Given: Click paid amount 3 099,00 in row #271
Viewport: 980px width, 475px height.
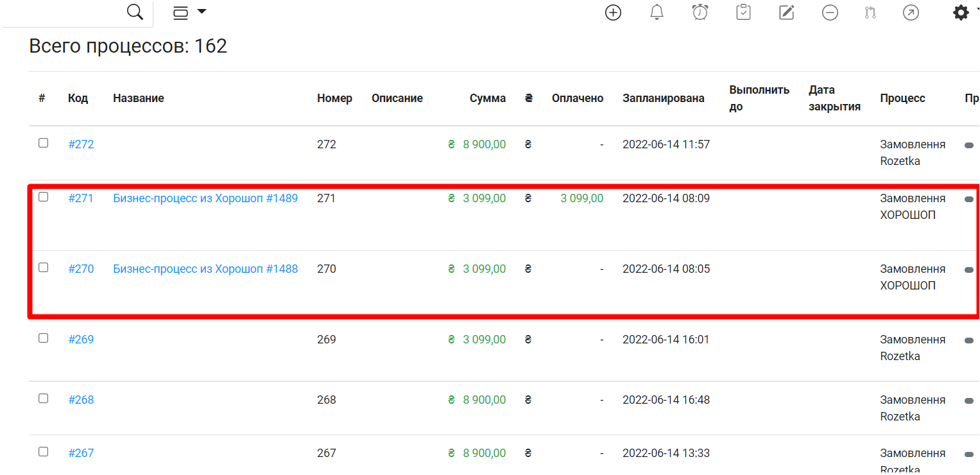Looking at the screenshot, I should coord(582,198).
